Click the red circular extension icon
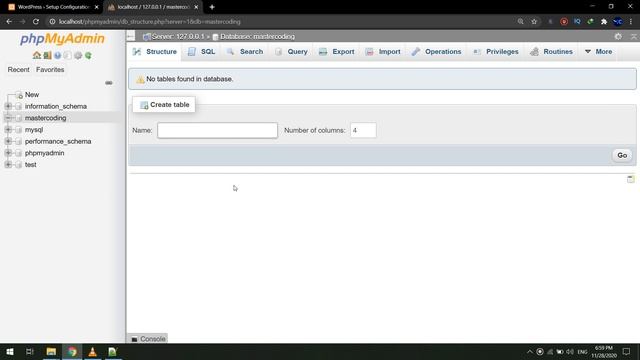The height and width of the screenshot is (360, 640). coord(564,22)
